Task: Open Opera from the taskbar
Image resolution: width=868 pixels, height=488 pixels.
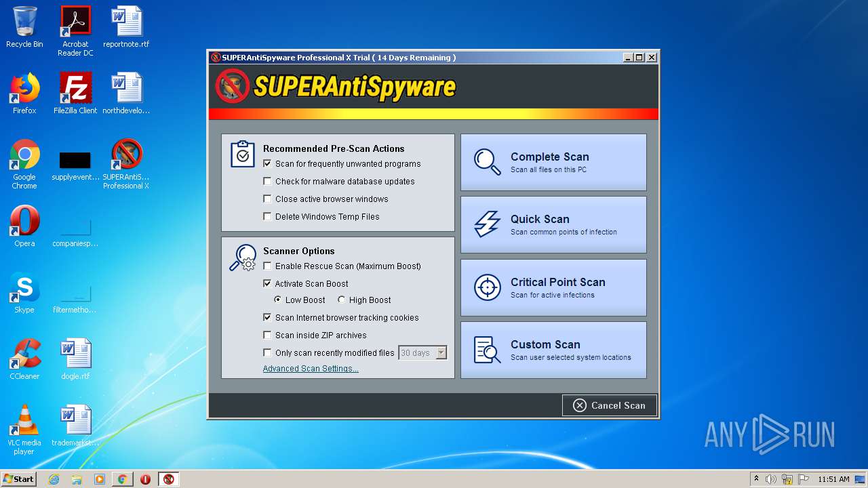Action: pos(145,479)
